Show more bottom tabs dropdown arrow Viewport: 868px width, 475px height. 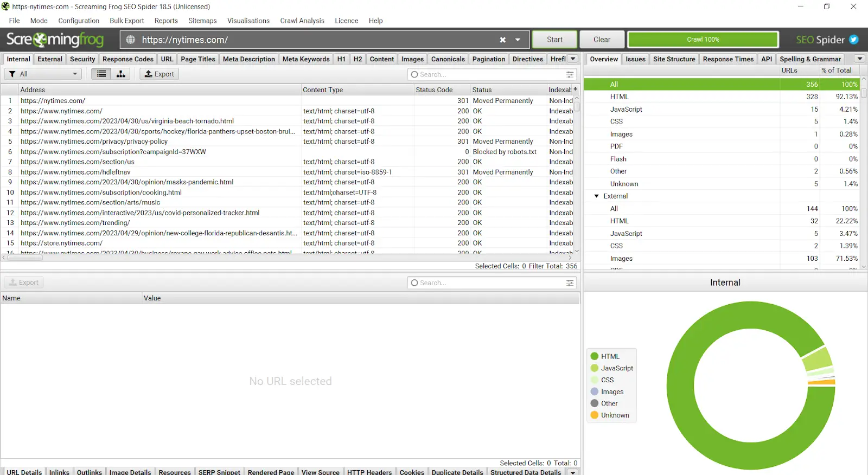pos(573,472)
